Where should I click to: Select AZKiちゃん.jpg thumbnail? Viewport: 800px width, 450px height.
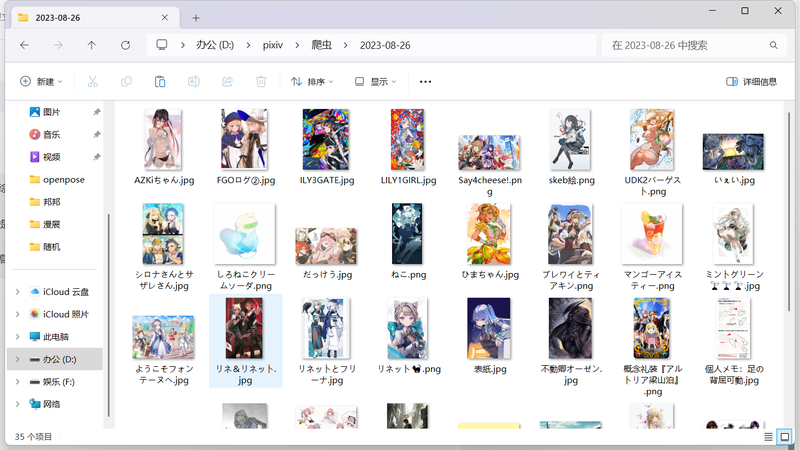163,139
